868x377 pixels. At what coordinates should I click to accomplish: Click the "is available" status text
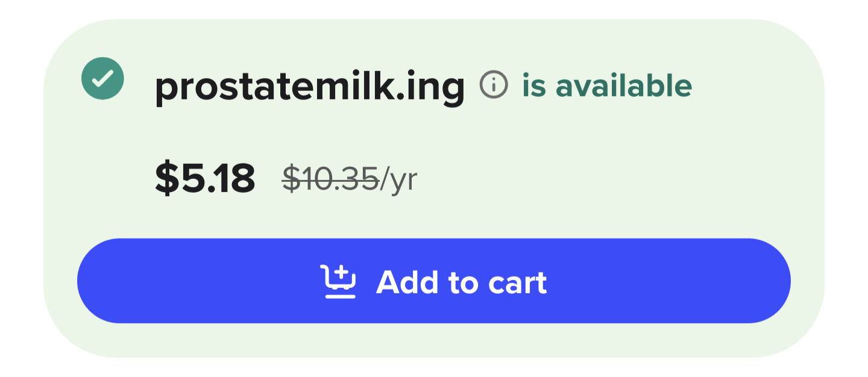coord(607,85)
